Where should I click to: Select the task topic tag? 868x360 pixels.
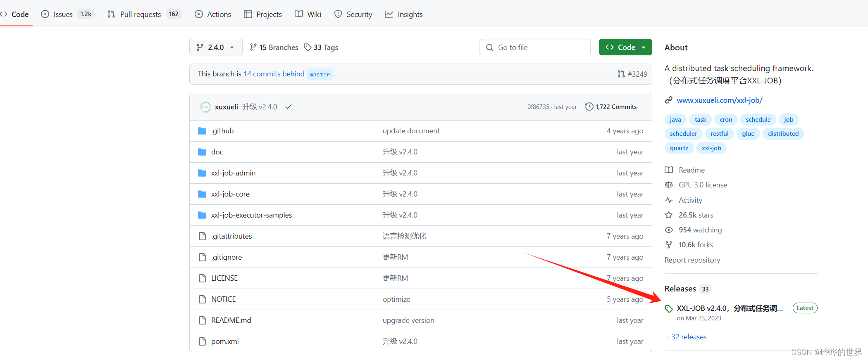point(701,120)
